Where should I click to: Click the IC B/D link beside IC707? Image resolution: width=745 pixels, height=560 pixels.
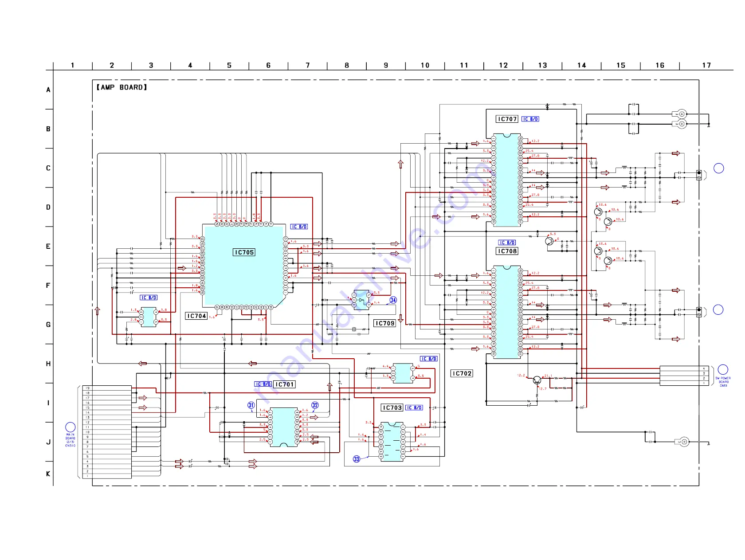pos(530,119)
